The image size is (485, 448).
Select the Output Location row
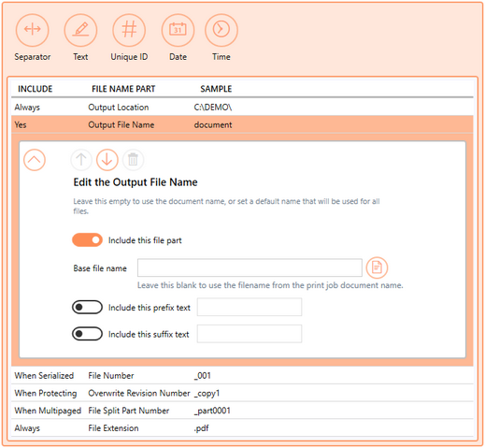[x=242, y=108]
